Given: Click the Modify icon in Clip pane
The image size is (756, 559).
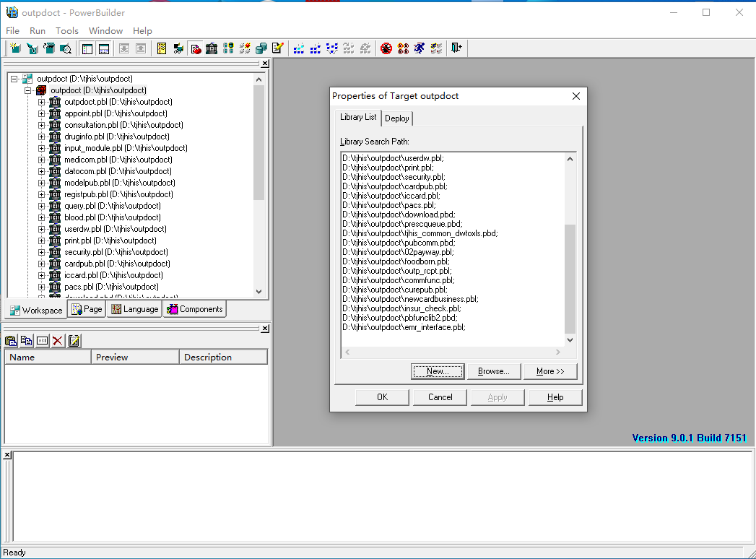Looking at the screenshot, I should [74, 341].
